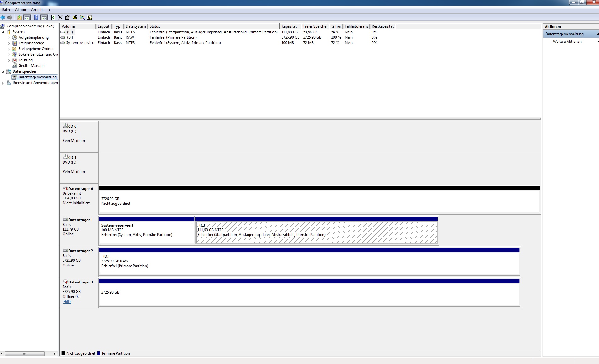Open the ? help menu
The height and width of the screenshot is (364, 599).
point(49,10)
